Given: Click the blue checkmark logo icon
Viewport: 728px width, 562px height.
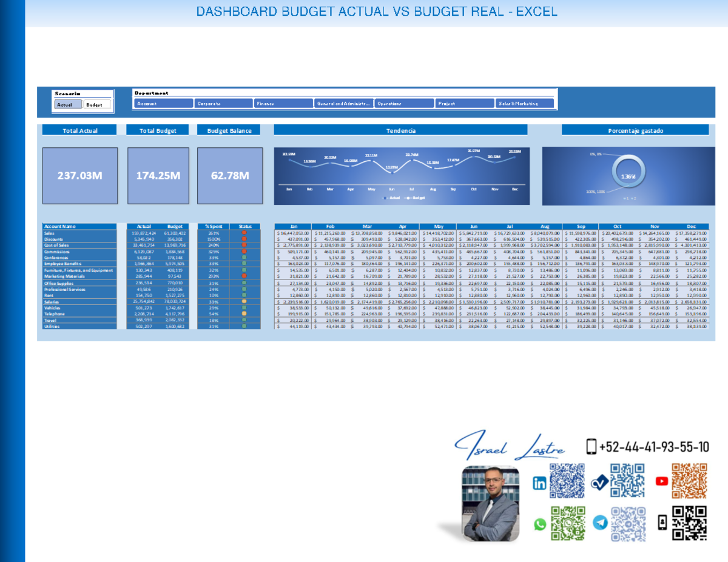Looking at the screenshot, I should pyautogui.click(x=599, y=483).
